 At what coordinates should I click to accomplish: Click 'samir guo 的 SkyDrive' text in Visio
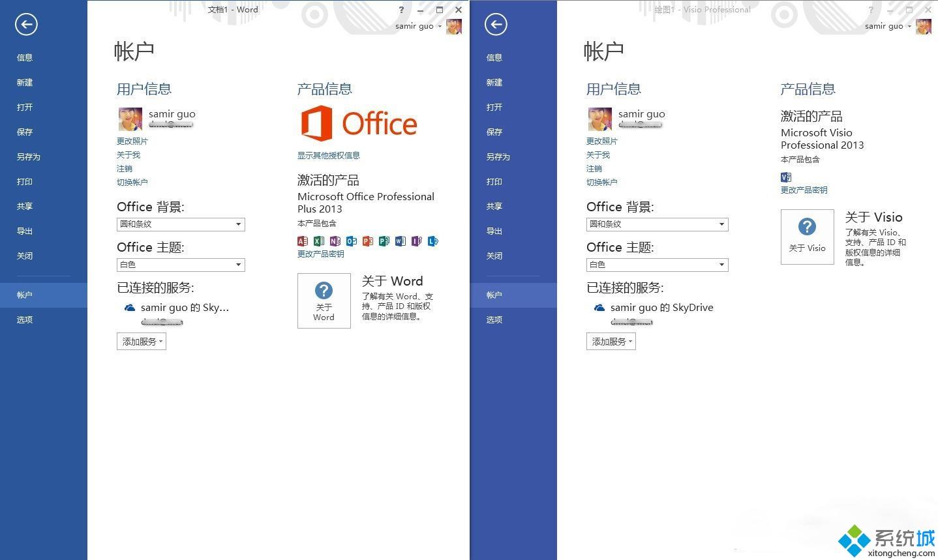click(662, 308)
